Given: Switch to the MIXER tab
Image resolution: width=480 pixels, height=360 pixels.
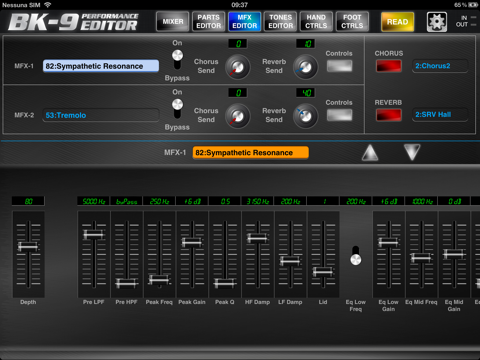Looking at the screenshot, I should coord(173,22).
